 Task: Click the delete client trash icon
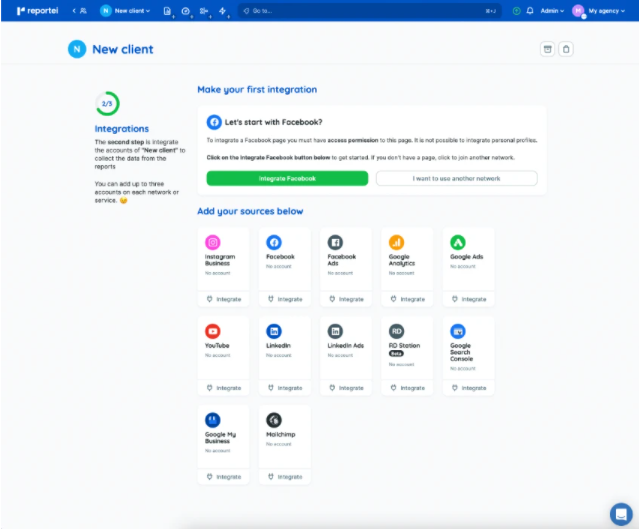point(566,49)
